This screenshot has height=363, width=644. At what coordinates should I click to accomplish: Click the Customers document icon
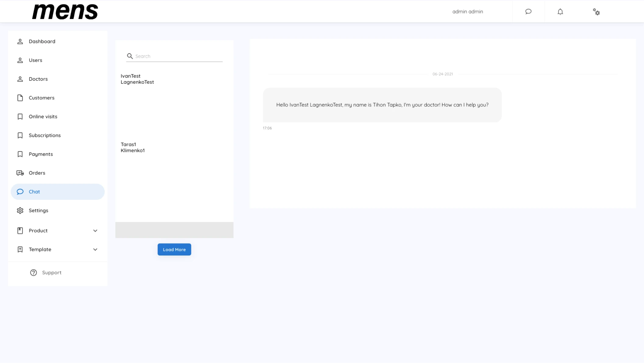20,98
